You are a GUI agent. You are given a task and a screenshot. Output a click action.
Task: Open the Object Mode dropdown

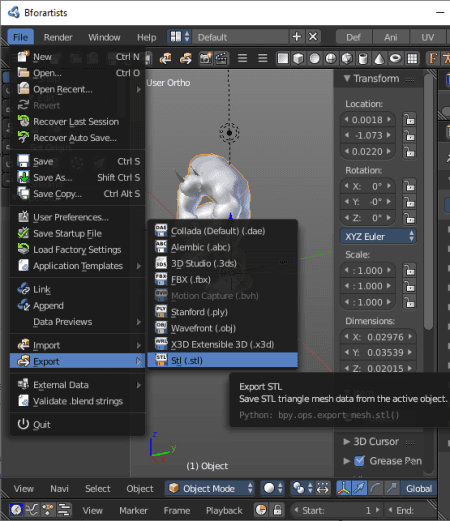tap(210, 488)
